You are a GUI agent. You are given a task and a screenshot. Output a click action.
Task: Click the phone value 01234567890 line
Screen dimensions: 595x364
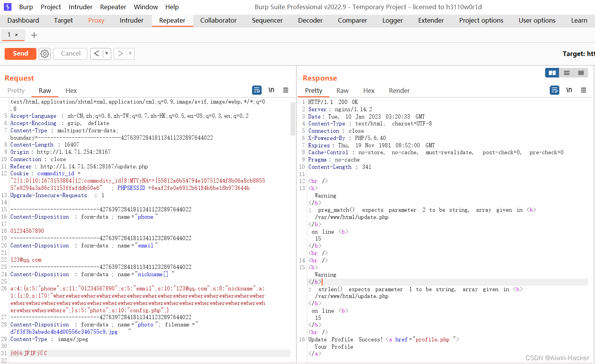27,231
